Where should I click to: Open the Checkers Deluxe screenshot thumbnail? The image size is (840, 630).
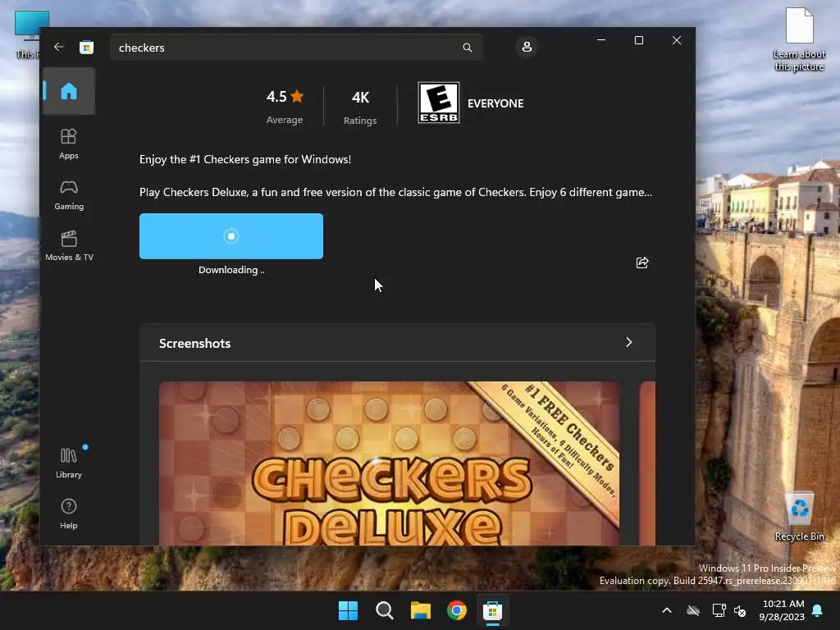pyautogui.click(x=390, y=463)
